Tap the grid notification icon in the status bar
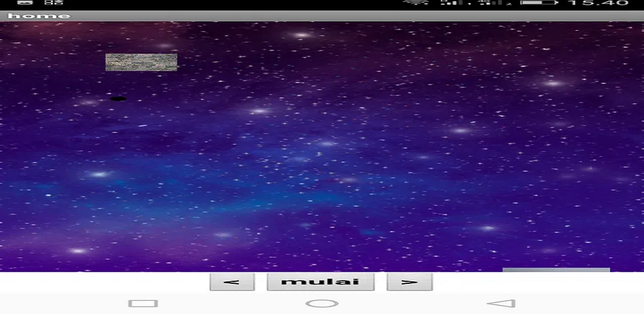 coord(54,3)
